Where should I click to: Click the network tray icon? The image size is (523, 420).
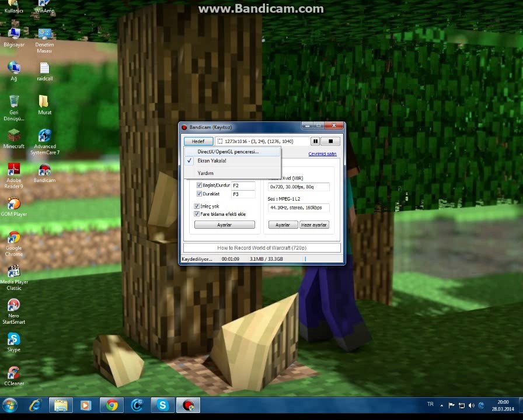(x=462, y=405)
